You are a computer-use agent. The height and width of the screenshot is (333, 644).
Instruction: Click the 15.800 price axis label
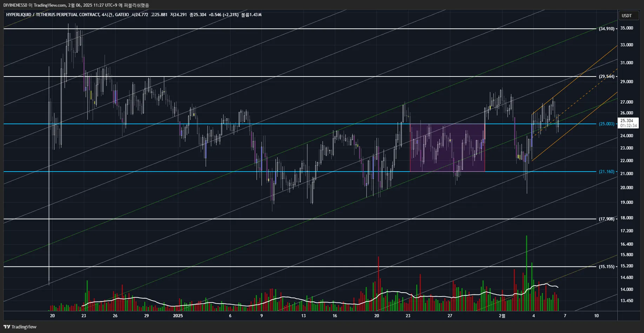[627, 255]
